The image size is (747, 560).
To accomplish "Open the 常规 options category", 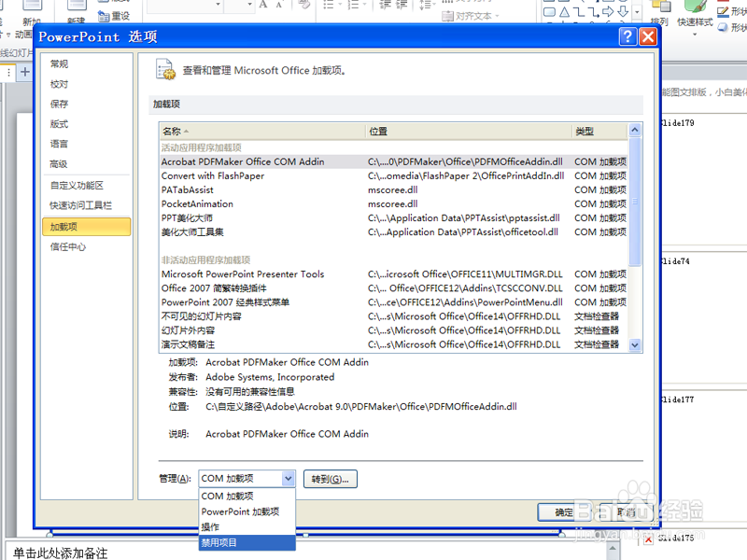I will coord(59,63).
